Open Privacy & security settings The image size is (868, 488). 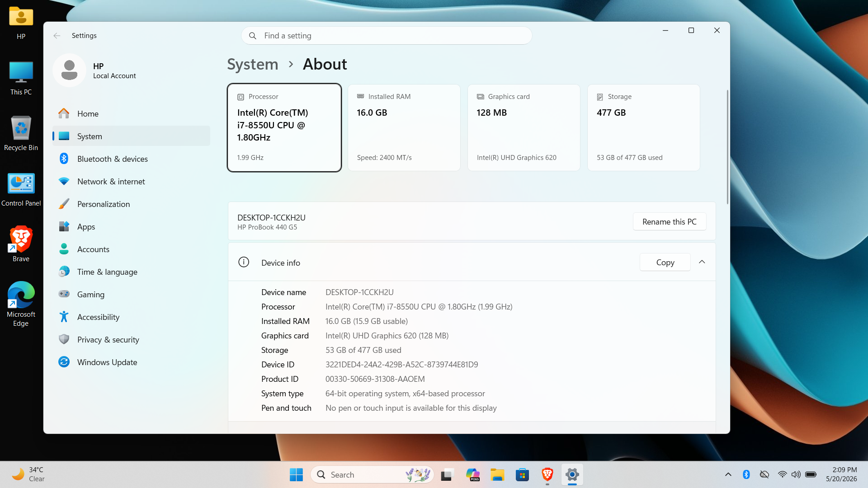(131, 340)
